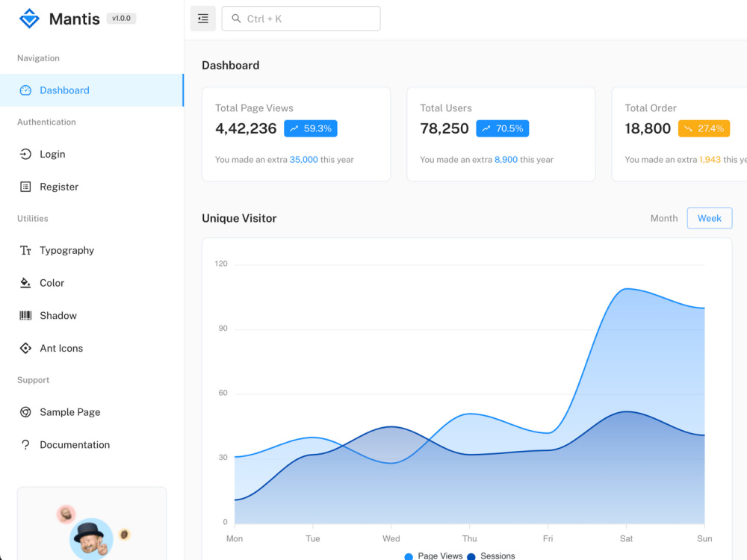This screenshot has width=747, height=560.
Task: Click the Mantis diamond logo icon
Action: click(29, 19)
